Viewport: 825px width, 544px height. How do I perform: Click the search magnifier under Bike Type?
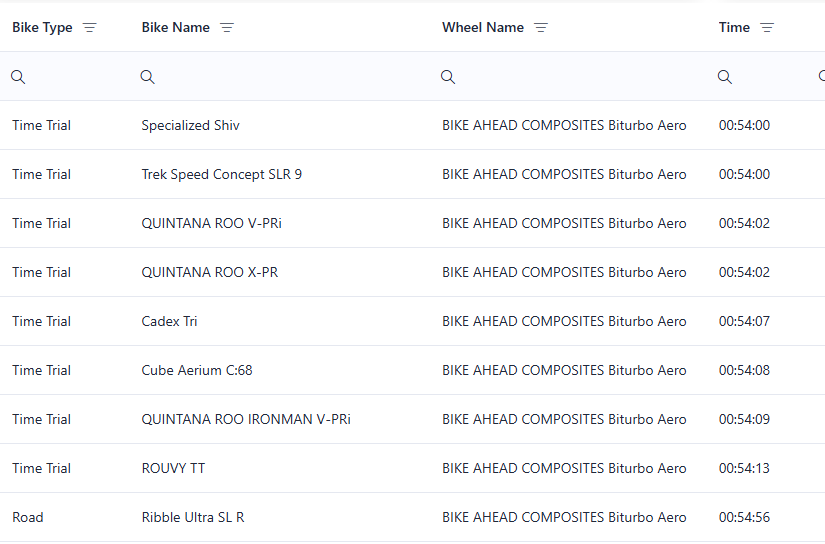click(18, 77)
